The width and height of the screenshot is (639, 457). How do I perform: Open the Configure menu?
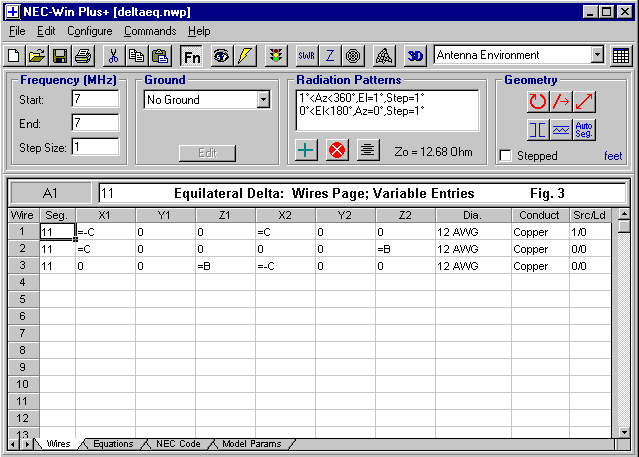(89, 31)
